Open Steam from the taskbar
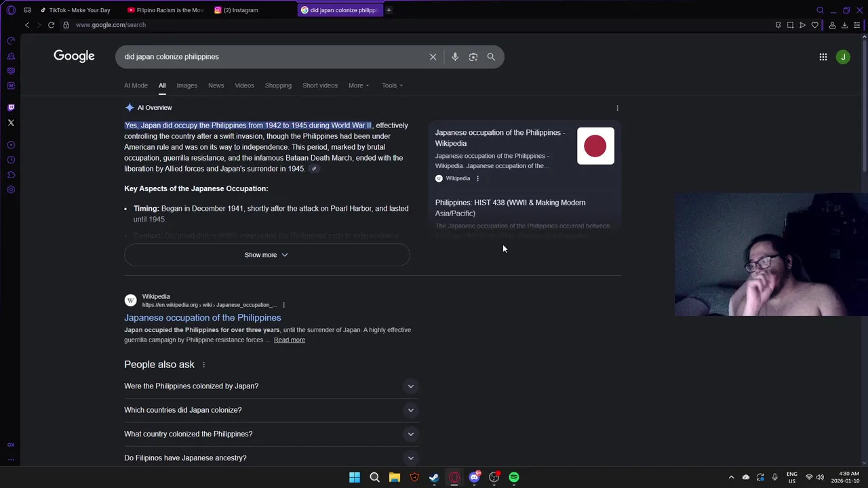Viewport: 868px width, 488px height. [x=434, y=477]
